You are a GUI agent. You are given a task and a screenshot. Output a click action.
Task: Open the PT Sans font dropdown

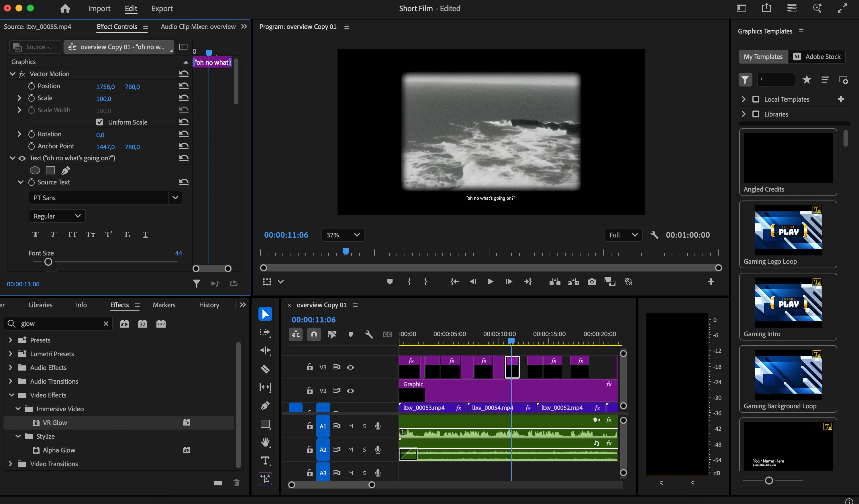[x=175, y=198]
